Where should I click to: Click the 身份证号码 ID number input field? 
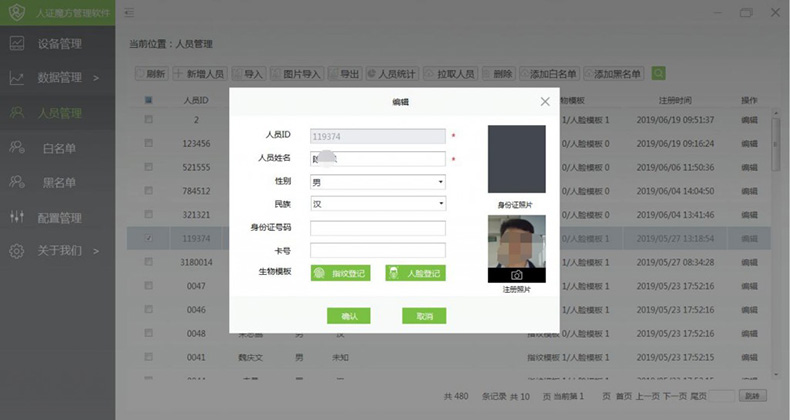pos(377,227)
